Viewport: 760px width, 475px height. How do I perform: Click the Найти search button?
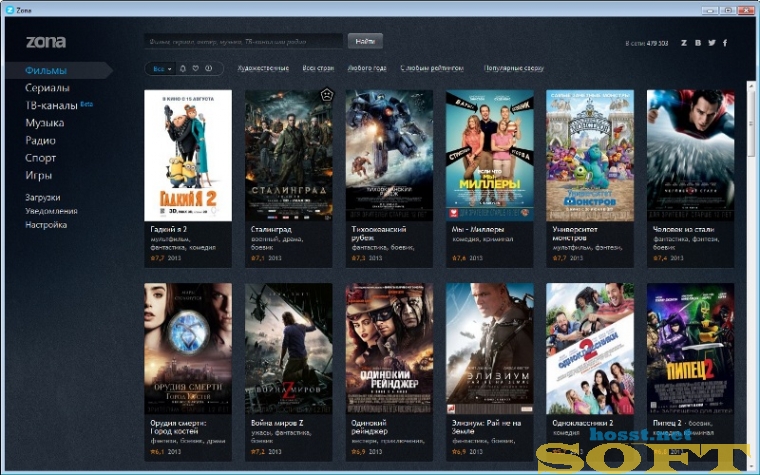(x=365, y=41)
